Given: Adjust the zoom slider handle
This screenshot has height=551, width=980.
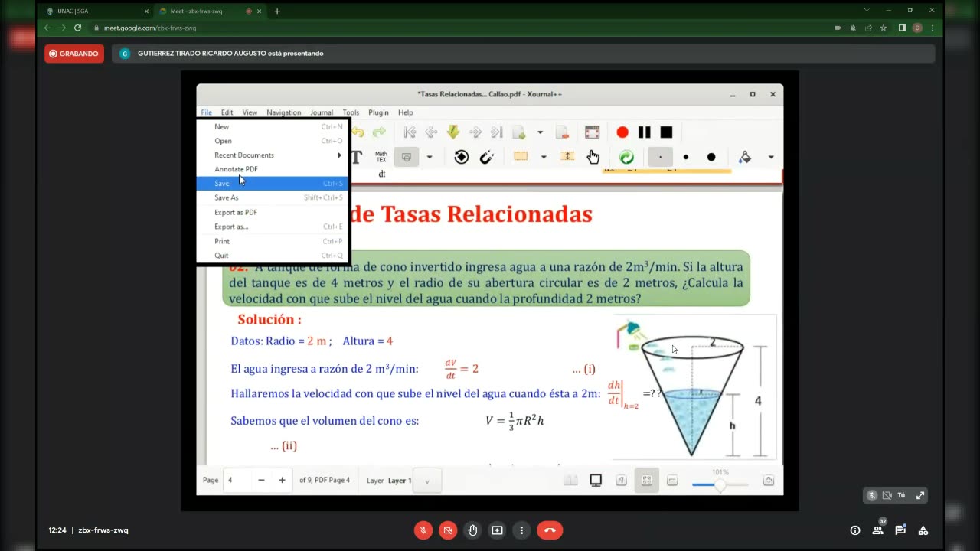Looking at the screenshot, I should pyautogui.click(x=720, y=485).
